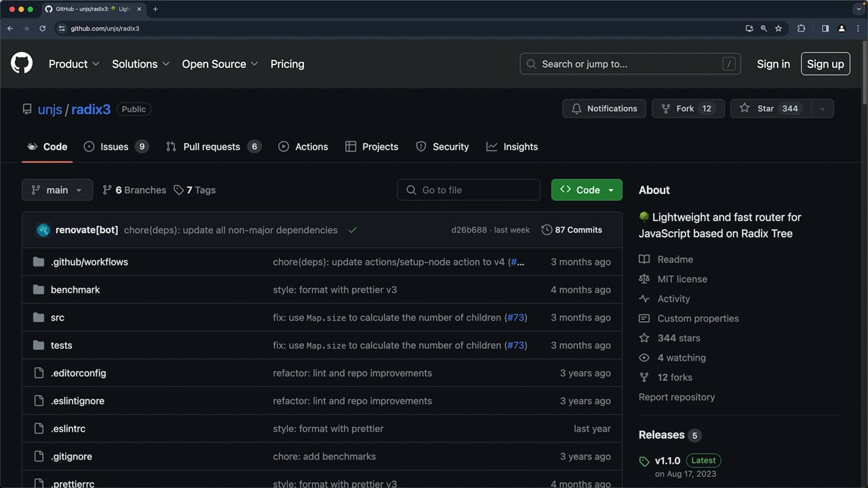The width and height of the screenshot is (868, 488).
Task: Click the v1.1.0 release tag icon
Action: 644,462
